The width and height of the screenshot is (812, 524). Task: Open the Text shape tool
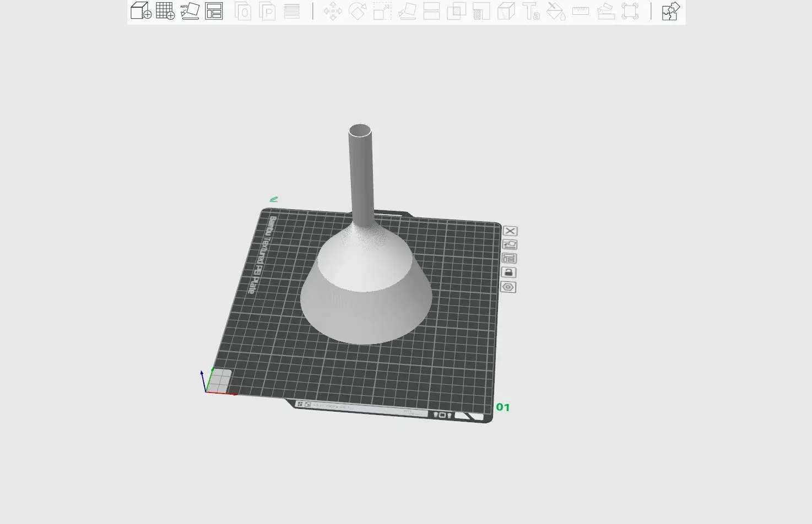coord(531,11)
